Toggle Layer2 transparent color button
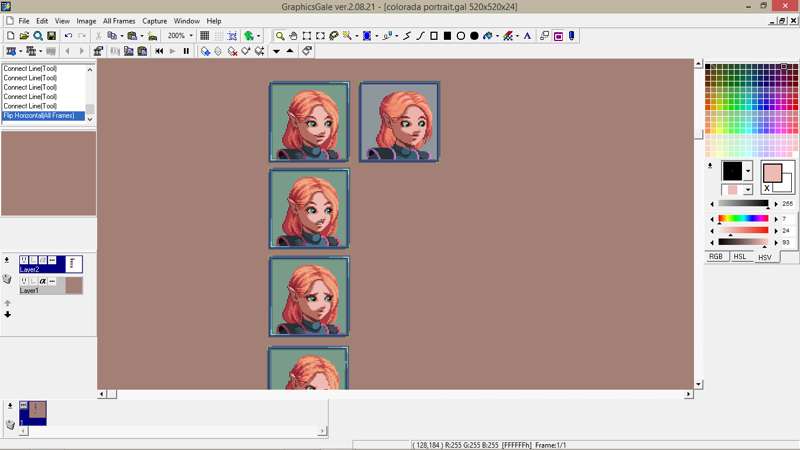The height and width of the screenshot is (450, 800). point(52,260)
